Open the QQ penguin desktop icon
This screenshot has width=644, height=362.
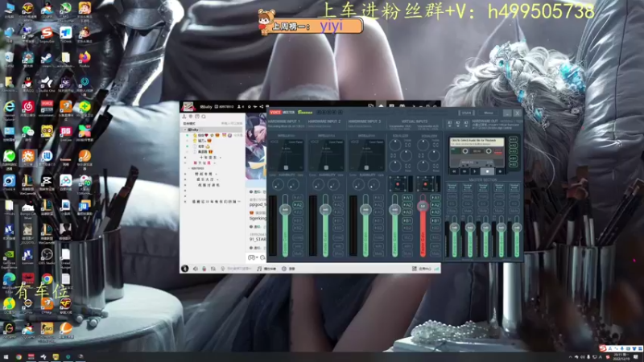(x=28, y=83)
